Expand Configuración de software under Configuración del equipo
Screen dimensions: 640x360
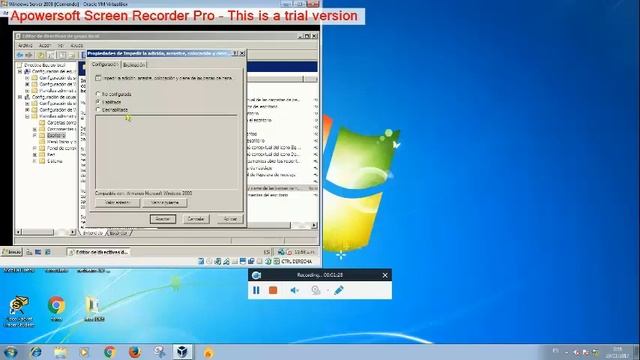tap(27, 78)
